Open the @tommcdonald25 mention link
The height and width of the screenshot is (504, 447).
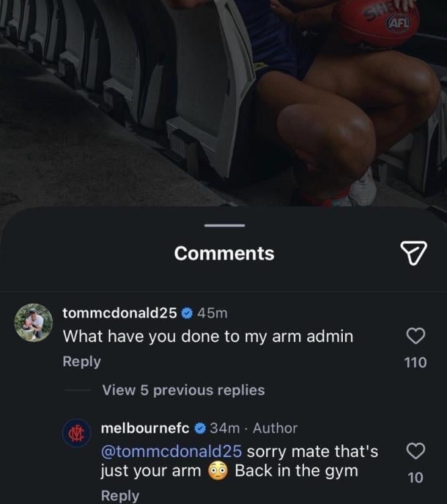pyautogui.click(x=171, y=451)
